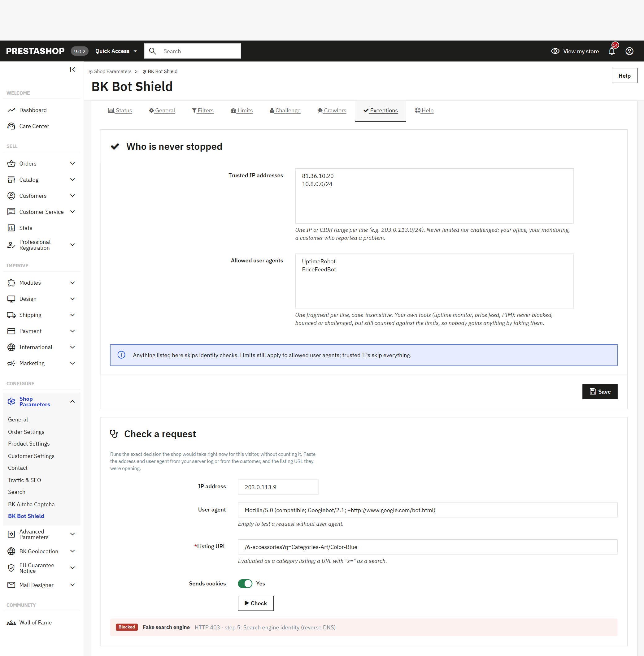Expand the Orders menu chevron

[x=72, y=164]
